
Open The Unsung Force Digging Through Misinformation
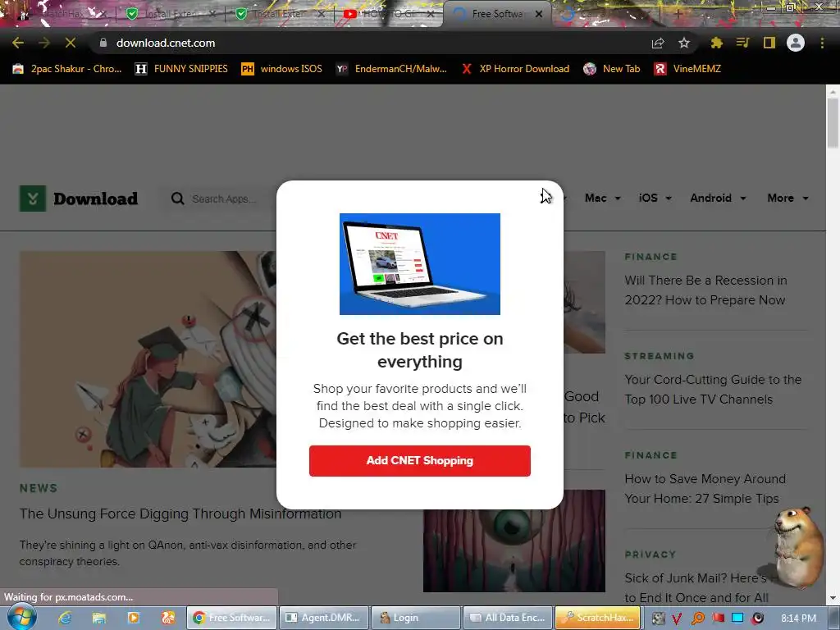tap(180, 514)
